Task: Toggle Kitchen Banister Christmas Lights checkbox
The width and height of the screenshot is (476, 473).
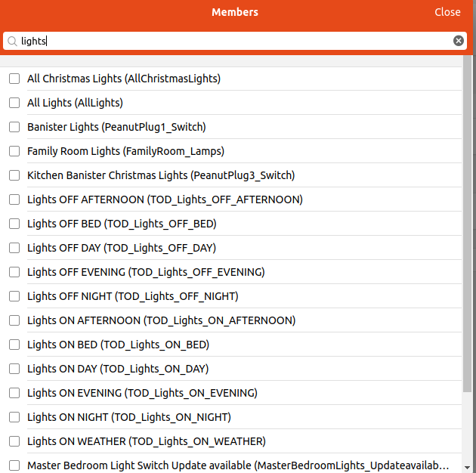Action: click(14, 175)
